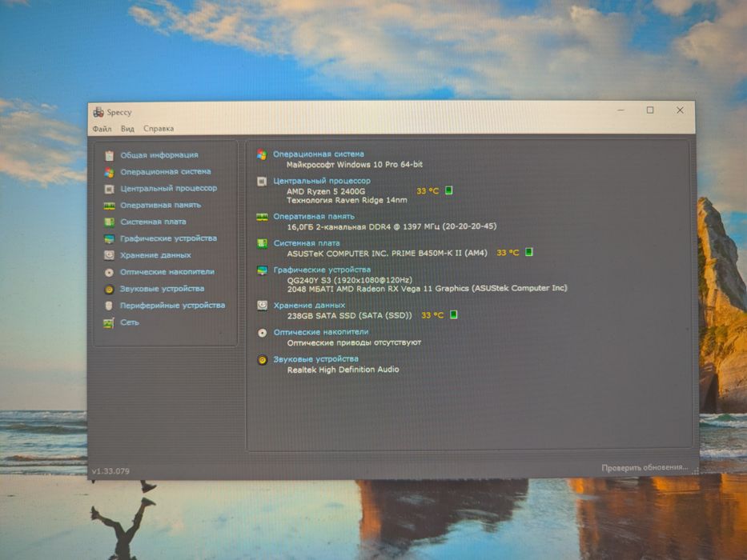Click text Оптические приводы отсутствуют
Image resolution: width=747 pixels, height=560 pixels.
click(354, 343)
